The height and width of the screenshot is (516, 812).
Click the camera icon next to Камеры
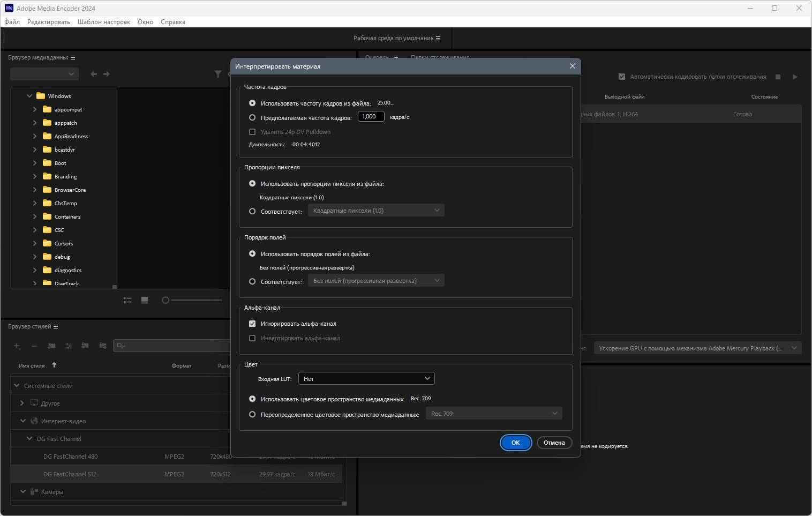coord(34,491)
